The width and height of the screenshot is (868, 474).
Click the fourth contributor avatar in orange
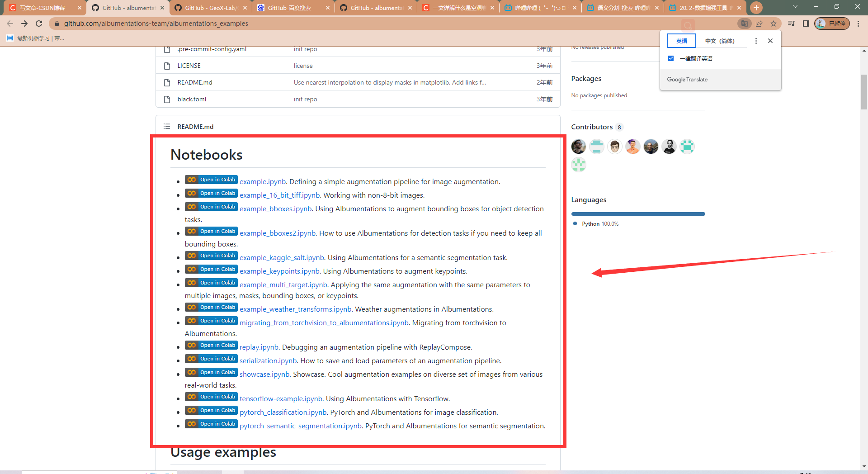click(633, 147)
